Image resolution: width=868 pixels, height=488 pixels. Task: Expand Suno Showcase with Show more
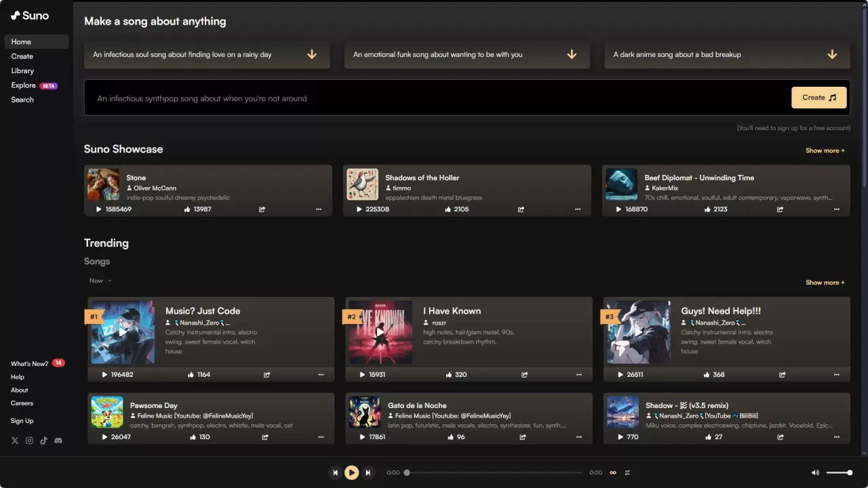(825, 150)
